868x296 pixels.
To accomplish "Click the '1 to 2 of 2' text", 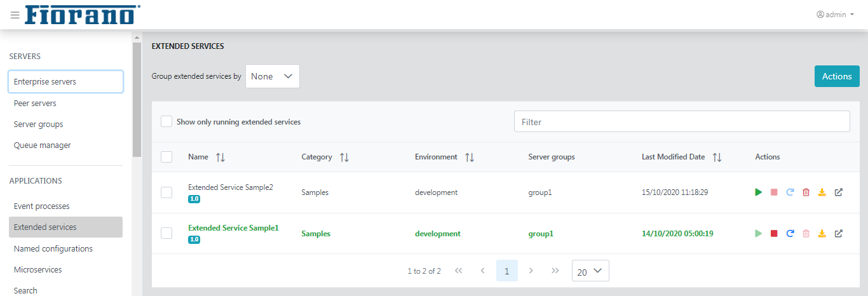I will click(x=424, y=271).
